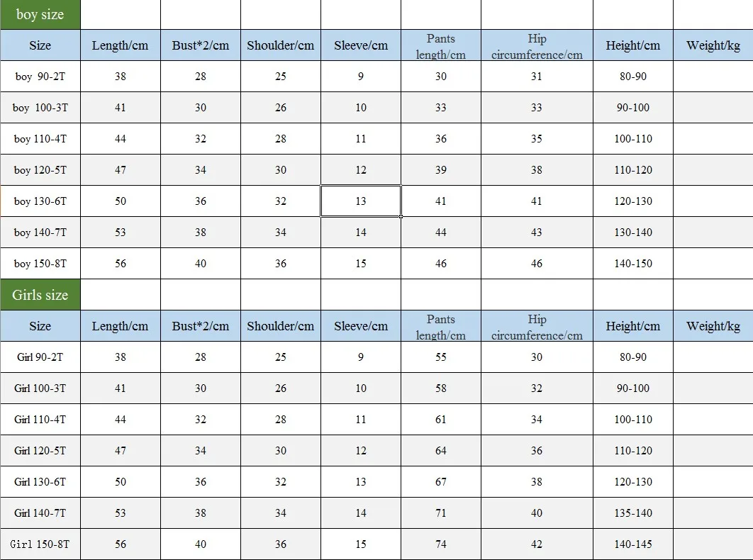753x560 pixels.
Task: Click the "Sleeve/cm" header in the Girls table
Action: [361, 326]
